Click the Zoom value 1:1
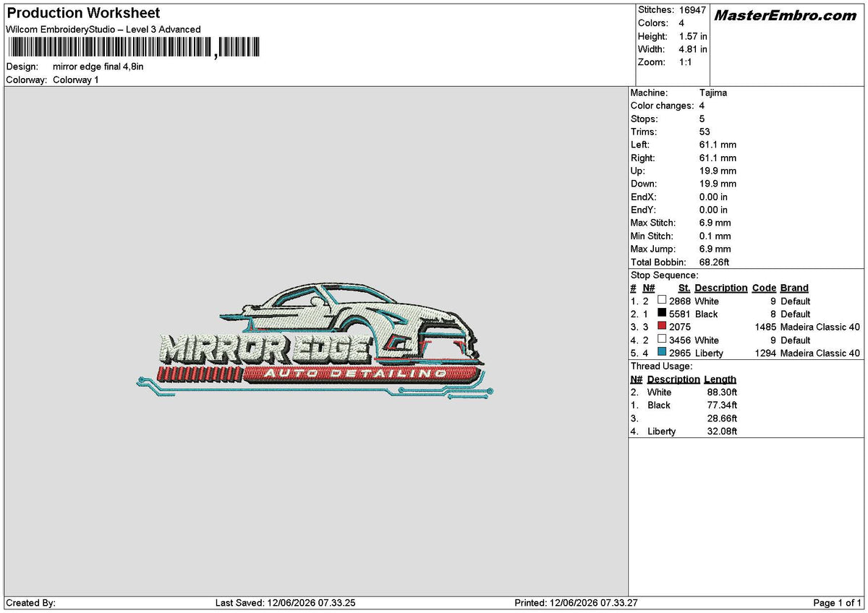The height and width of the screenshot is (613, 868). pyautogui.click(x=686, y=62)
